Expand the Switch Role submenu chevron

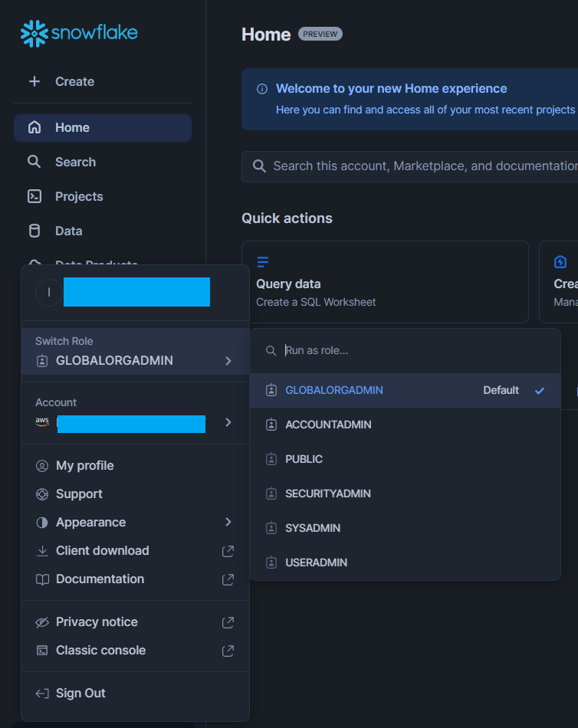tap(228, 360)
